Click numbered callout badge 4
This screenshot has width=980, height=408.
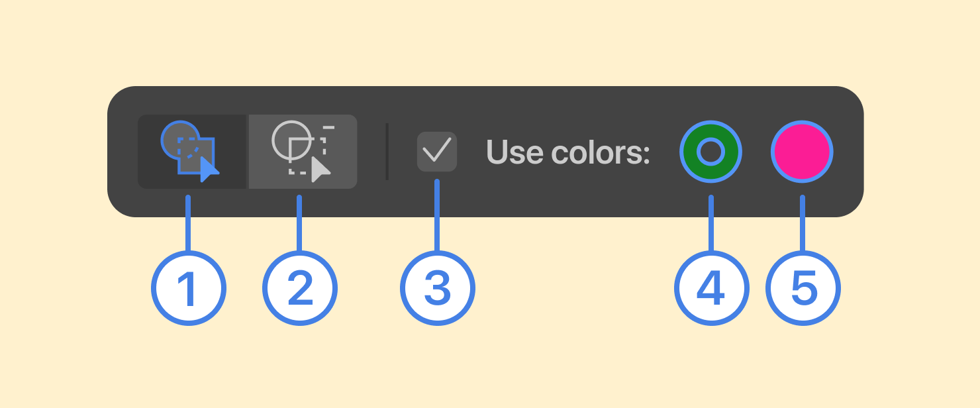711,289
